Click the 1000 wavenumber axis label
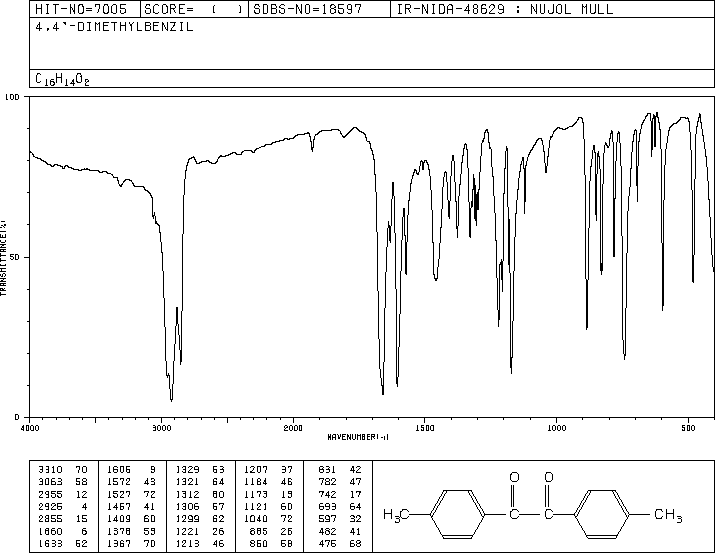Image resolution: width=715 pixels, height=553 pixels. (556, 428)
